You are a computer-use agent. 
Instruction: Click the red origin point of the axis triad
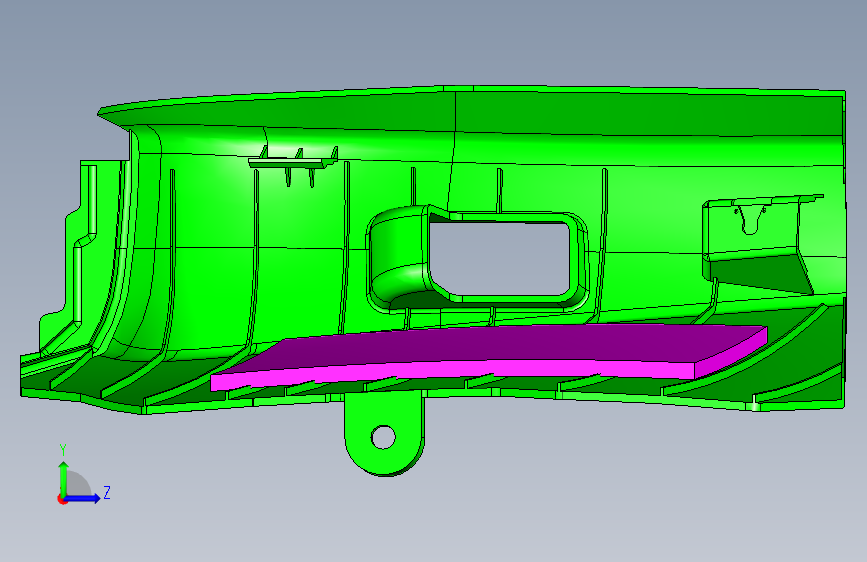pyautogui.click(x=61, y=499)
